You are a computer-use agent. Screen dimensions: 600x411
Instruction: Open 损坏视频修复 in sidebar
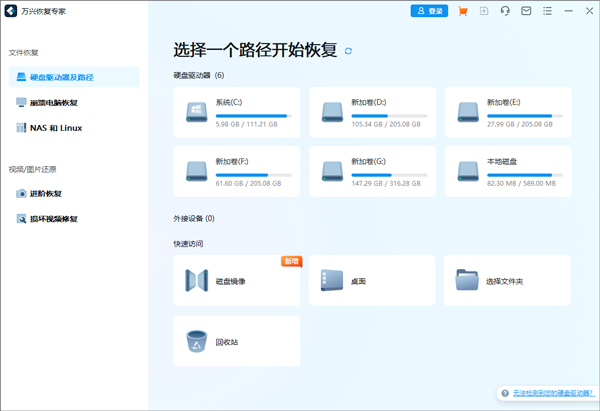coord(74,219)
